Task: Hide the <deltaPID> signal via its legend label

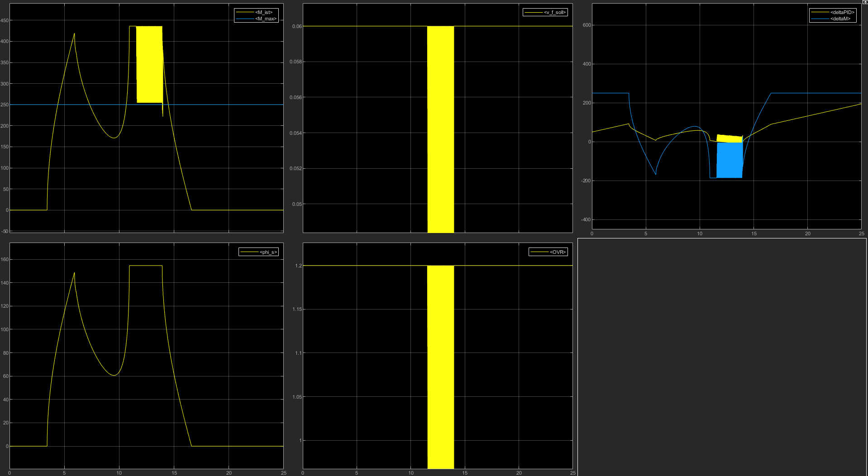Action: point(842,12)
